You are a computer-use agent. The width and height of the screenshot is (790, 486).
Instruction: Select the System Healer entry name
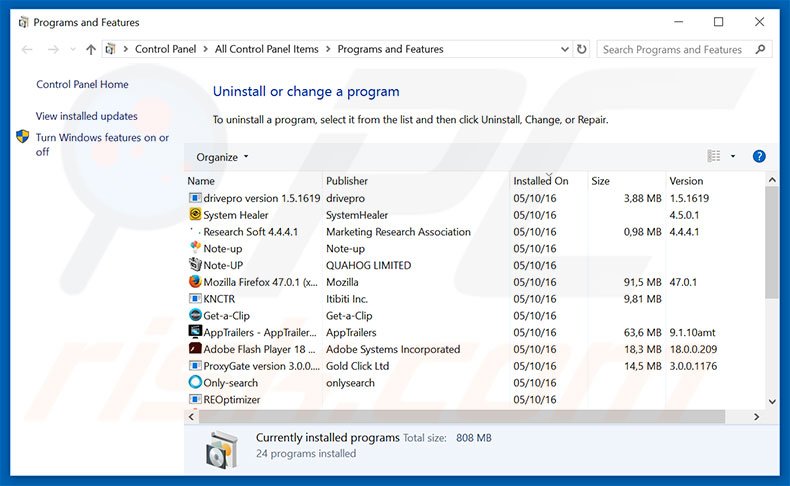(x=236, y=215)
